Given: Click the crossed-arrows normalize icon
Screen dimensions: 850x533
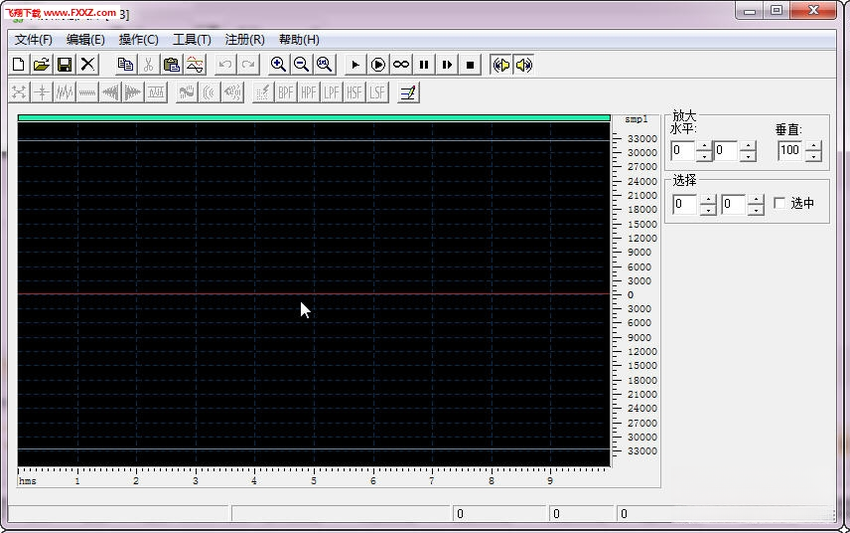Looking at the screenshot, I should pos(19,93).
